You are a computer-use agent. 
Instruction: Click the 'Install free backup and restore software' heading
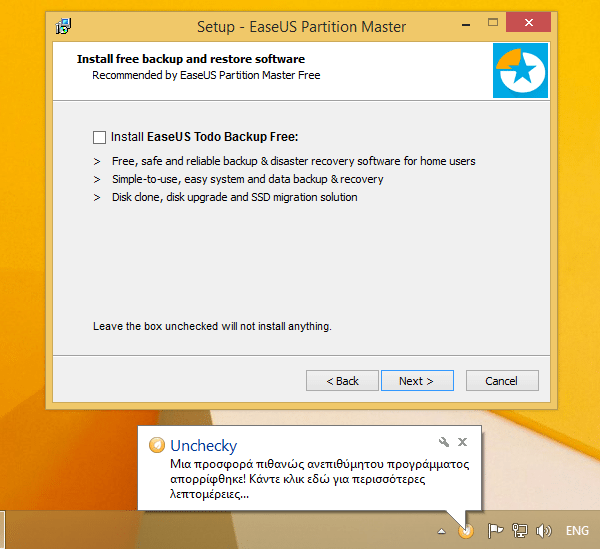191,59
